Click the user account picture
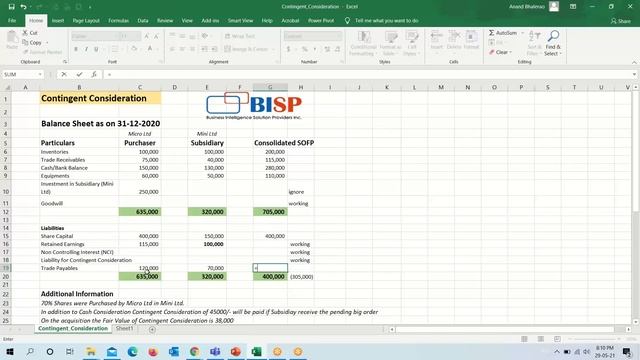The width and height of the screenshot is (640, 360). (x=554, y=7)
